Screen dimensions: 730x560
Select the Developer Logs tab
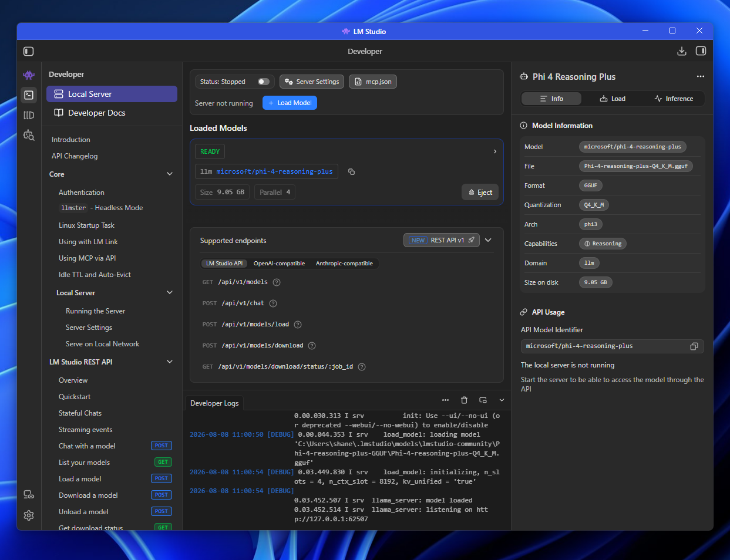click(x=214, y=403)
